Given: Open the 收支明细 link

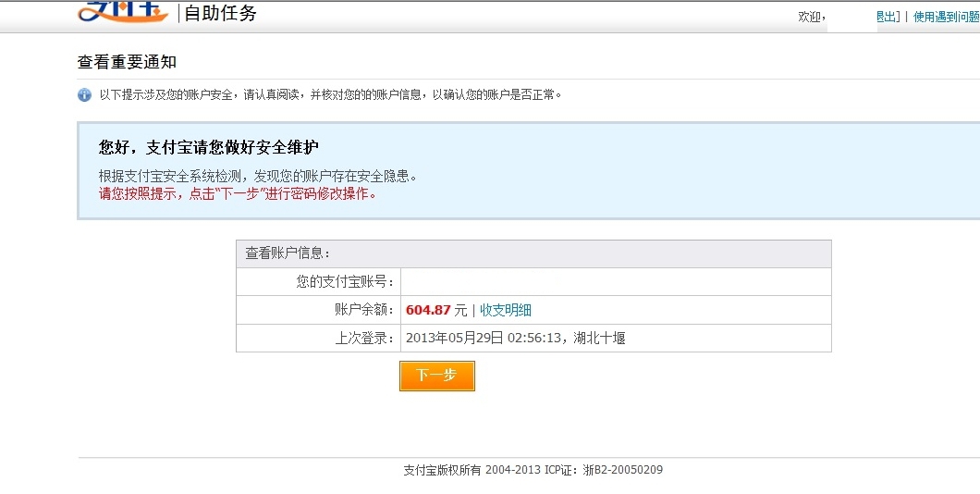Looking at the screenshot, I should (506, 310).
